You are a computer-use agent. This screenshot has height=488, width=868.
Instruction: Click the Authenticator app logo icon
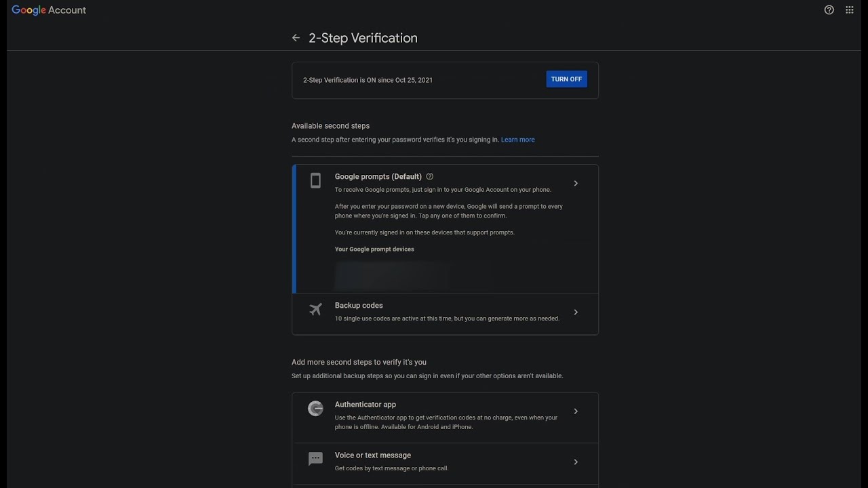coord(315,409)
